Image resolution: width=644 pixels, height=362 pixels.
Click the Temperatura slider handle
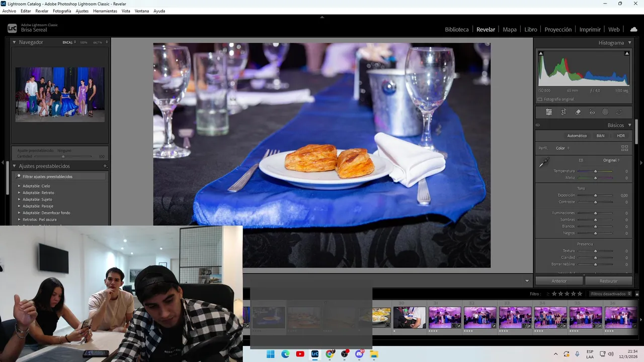point(595,171)
